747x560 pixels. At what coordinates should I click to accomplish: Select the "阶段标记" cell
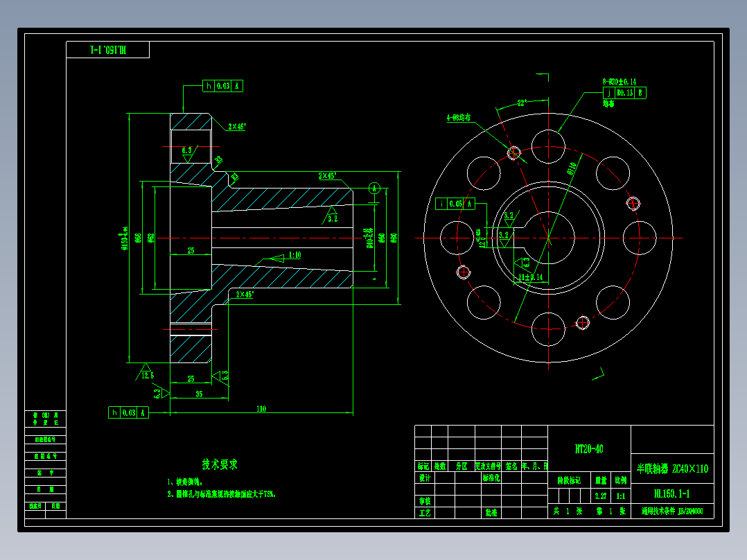pos(569,480)
